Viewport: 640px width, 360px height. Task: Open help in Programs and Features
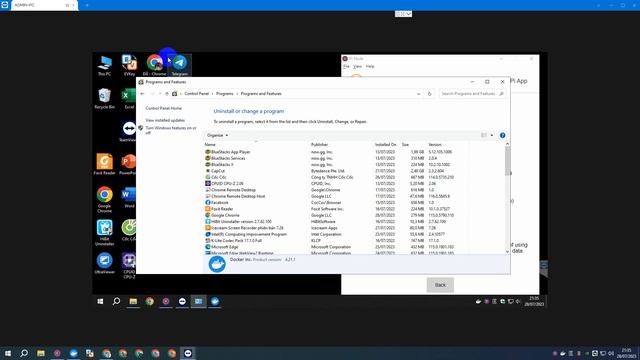click(502, 135)
